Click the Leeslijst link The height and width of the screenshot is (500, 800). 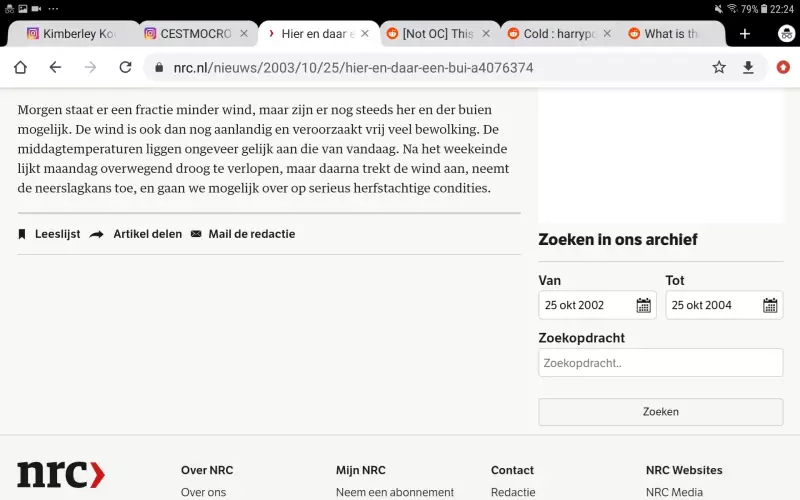click(58, 234)
